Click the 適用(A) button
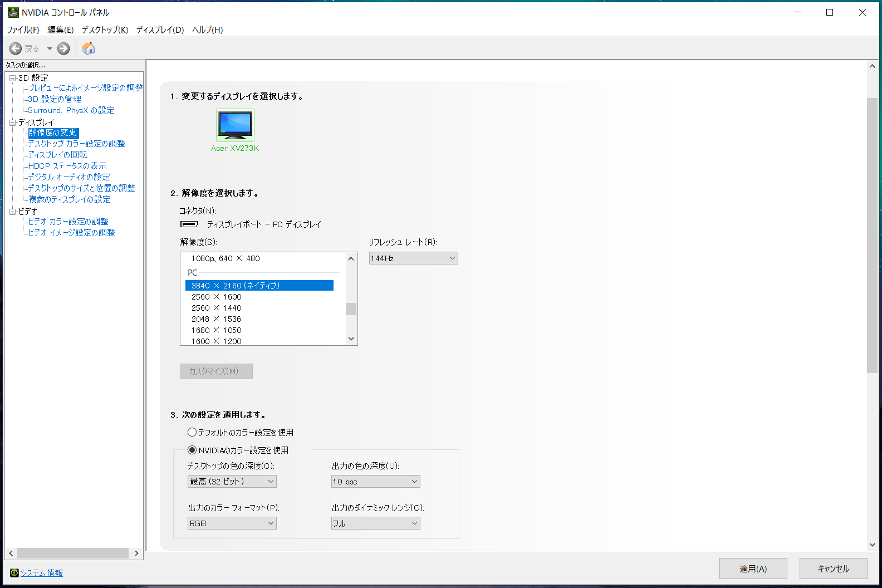 (x=753, y=569)
